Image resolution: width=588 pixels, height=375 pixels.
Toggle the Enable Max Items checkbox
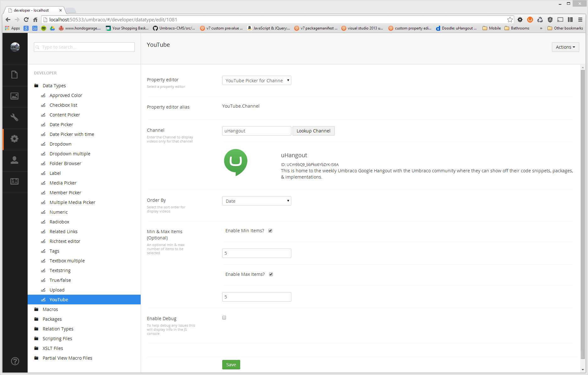(x=271, y=274)
